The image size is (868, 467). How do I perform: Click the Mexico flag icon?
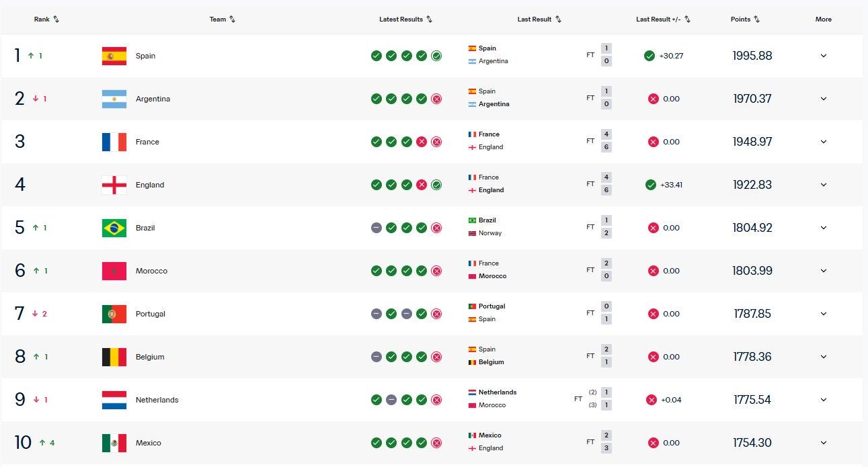114,443
